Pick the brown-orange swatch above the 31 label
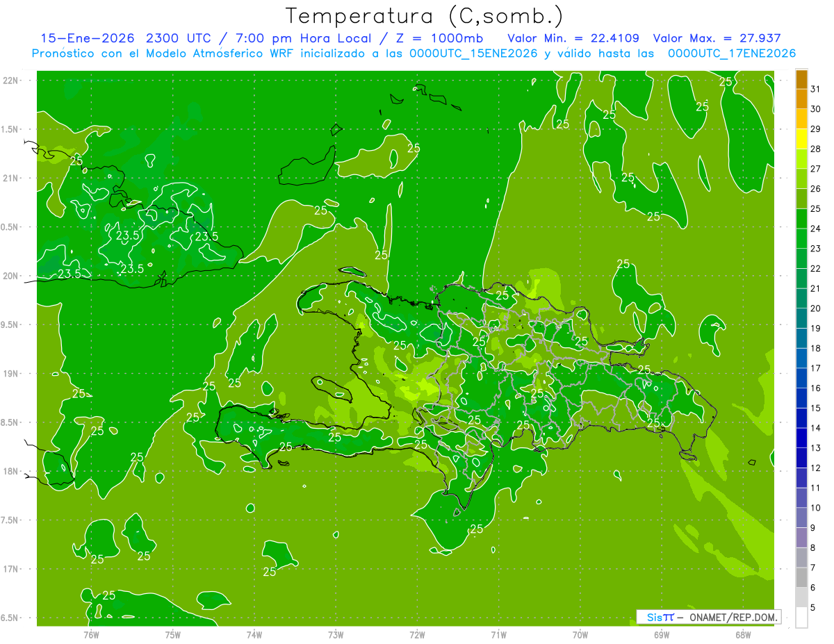Viewport: 834px width, 644px height. pyautogui.click(x=801, y=79)
